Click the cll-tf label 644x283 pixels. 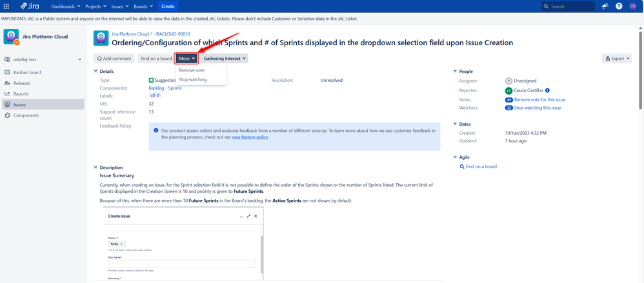click(x=156, y=95)
